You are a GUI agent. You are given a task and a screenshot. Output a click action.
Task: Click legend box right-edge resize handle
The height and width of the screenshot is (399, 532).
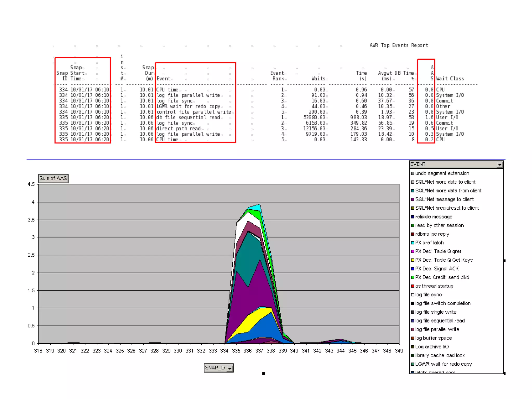[504, 261]
